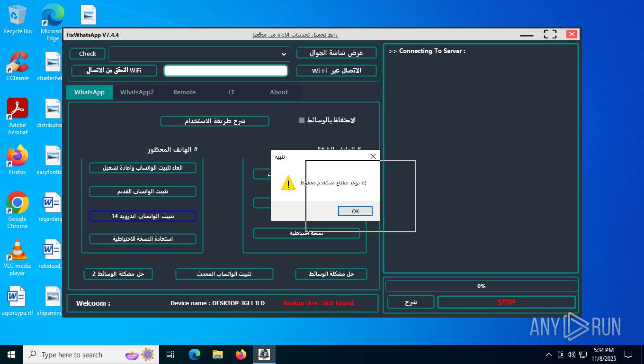The image size is (644, 364).
Task: Open Microsoft Edge desktop shortcut
Action: click(52, 22)
